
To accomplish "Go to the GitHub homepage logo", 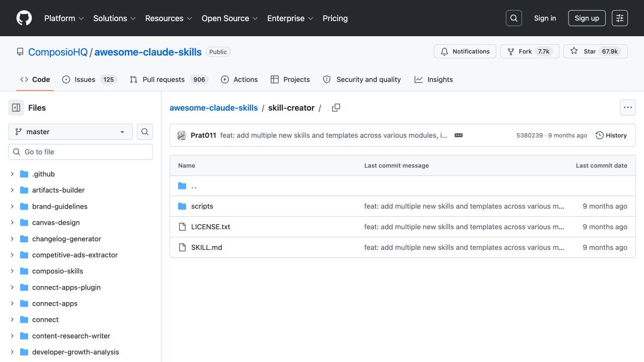I will click(24, 18).
